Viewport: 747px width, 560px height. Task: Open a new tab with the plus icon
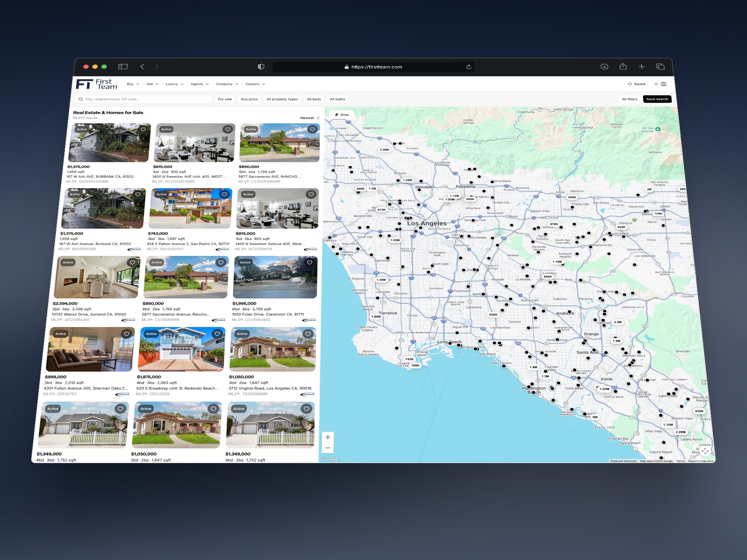(642, 66)
